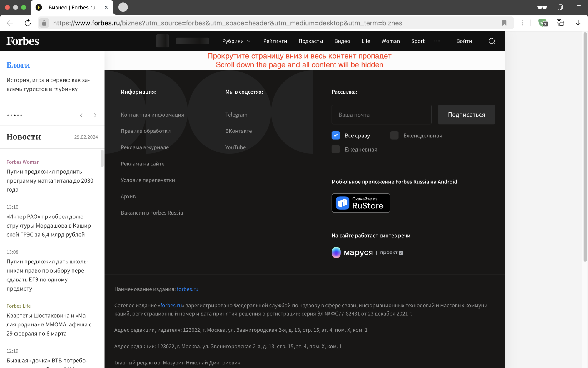
Task: Click the lock icon in the address bar
Action: pyautogui.click(x=44, y=23)
